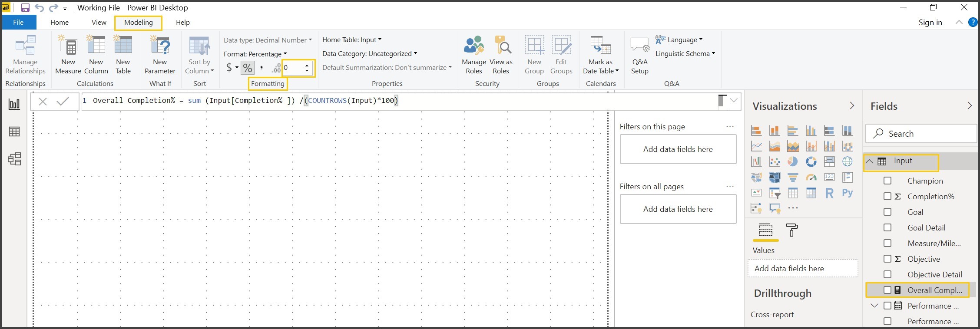
Task: Open the Home Table: Input dropdown
Action: 352,39
